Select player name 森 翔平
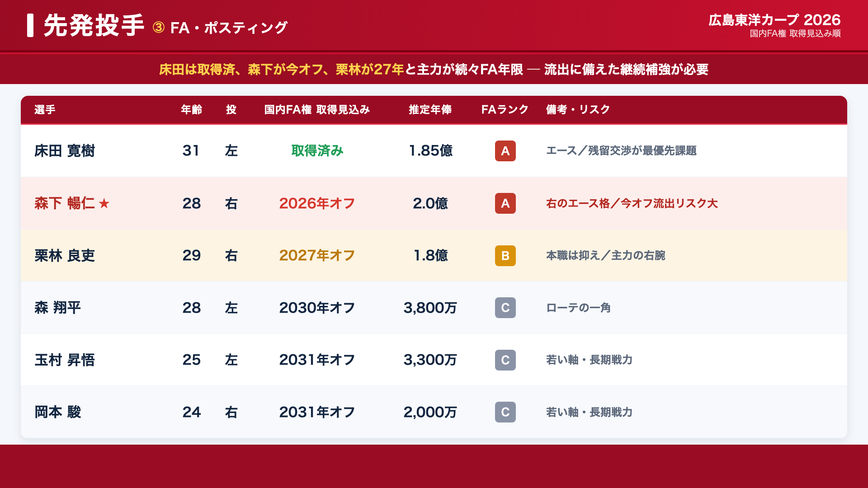Image resolution: width=868 pixels, height=488 pixels. click(58, 308)
